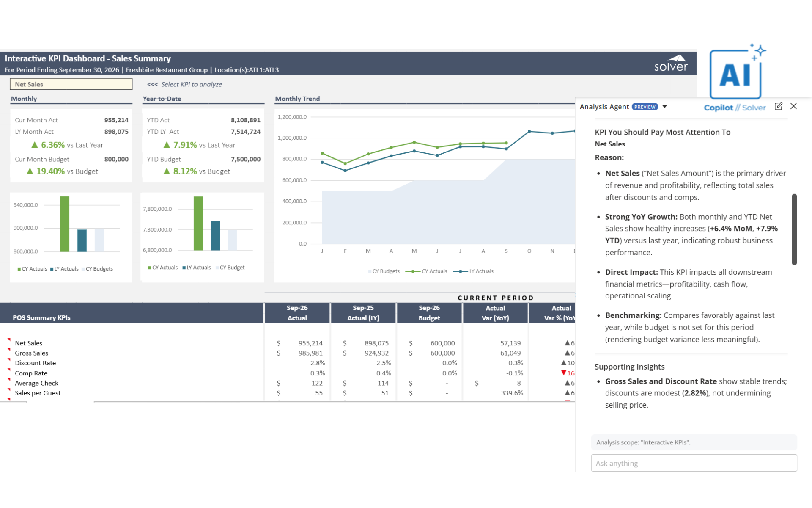This screenshot has width=812, height=508.
Task: Select the Sep-26 Actual column header
Action: click(297, 313)
